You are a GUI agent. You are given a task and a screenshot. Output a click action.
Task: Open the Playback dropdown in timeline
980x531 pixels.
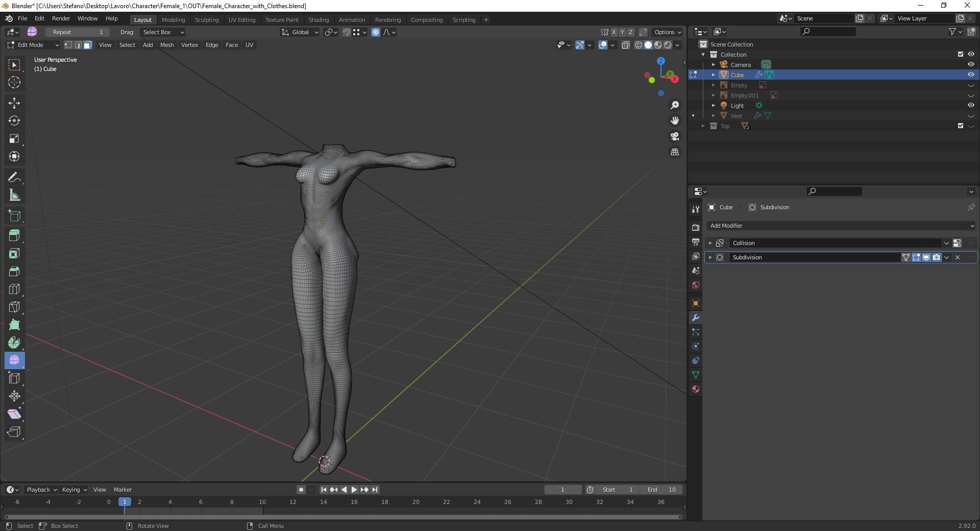pyautogui.click(x=41, y=490)
